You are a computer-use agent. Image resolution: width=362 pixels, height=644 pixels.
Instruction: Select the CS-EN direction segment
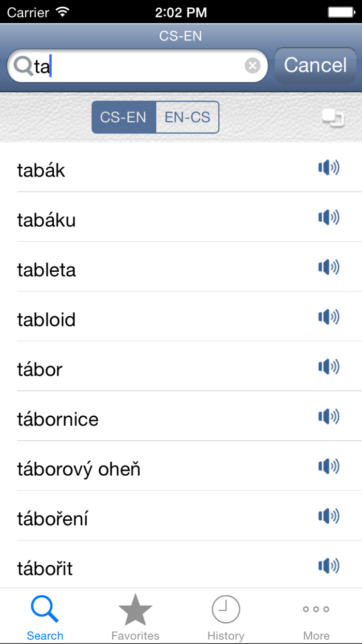tap(124, 117)
